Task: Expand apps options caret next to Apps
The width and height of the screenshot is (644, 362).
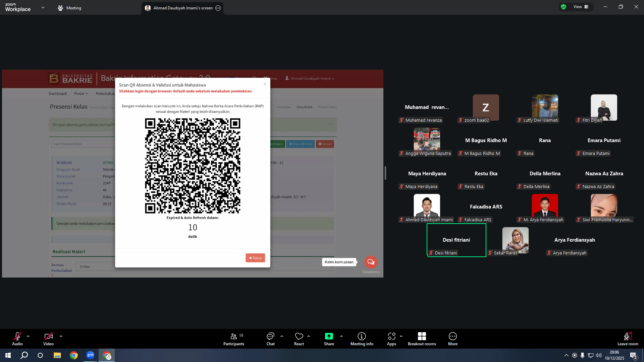Action: (401, 336)
